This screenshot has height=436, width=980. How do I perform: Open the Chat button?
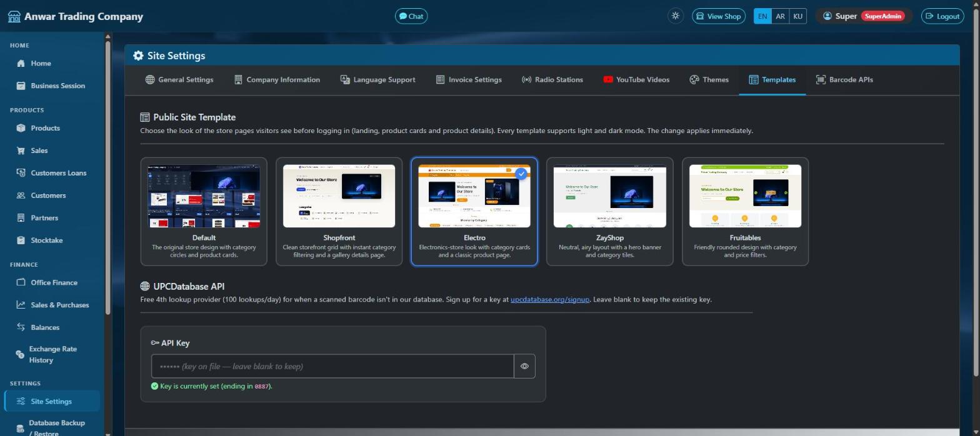tap(411, 16)
